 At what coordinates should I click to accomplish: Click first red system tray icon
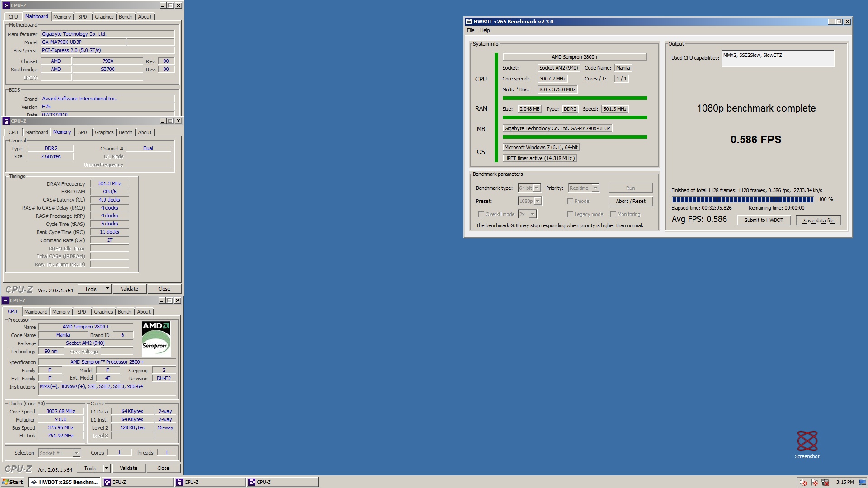point(803,482)
